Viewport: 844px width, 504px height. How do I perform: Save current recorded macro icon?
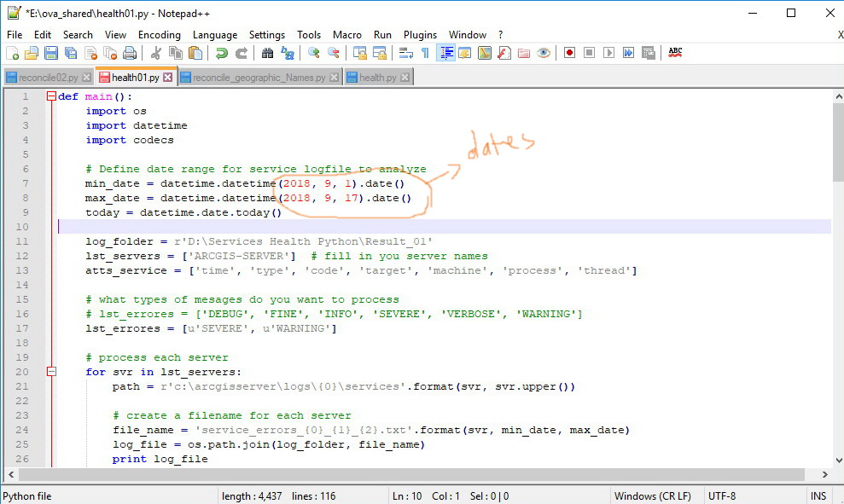click(x=649, y=53)
